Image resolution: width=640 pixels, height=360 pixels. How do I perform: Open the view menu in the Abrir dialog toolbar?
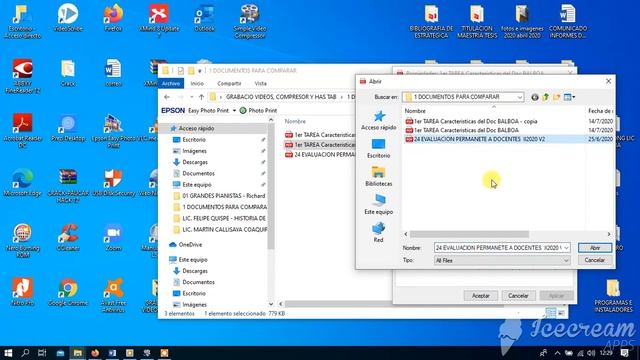click(569, 97)
